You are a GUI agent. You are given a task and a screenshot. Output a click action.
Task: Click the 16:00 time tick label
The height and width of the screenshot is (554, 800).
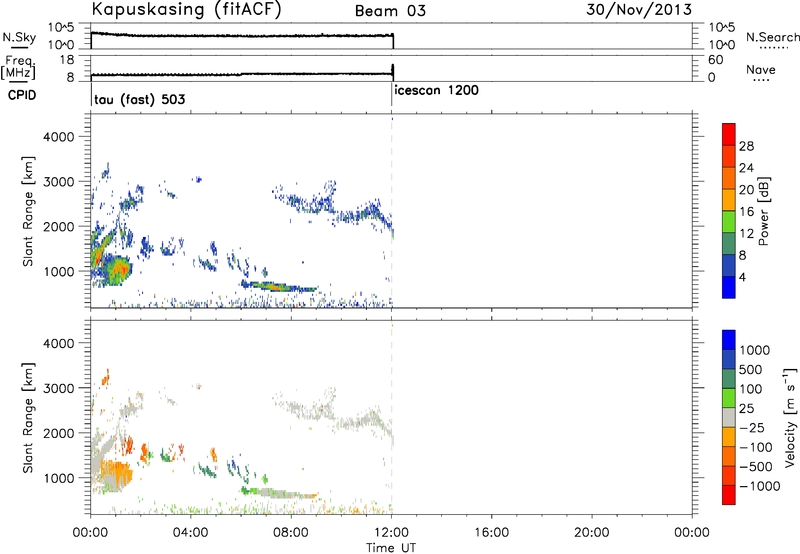(491, 533)
